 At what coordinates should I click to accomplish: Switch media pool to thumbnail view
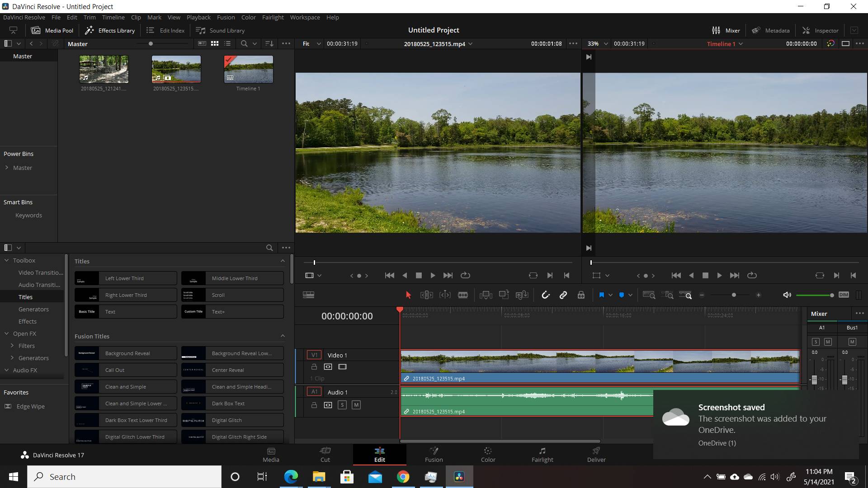pos(215,44)
